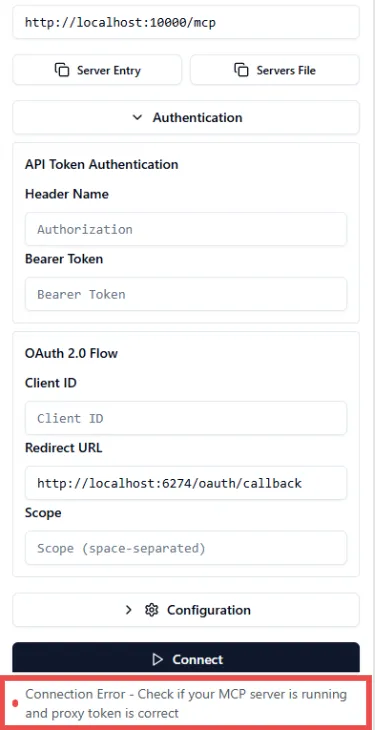Copy the Server Entry config
The height and width of the screenshot is (730, 375).
pyautogui.click(x=97, y=70)
